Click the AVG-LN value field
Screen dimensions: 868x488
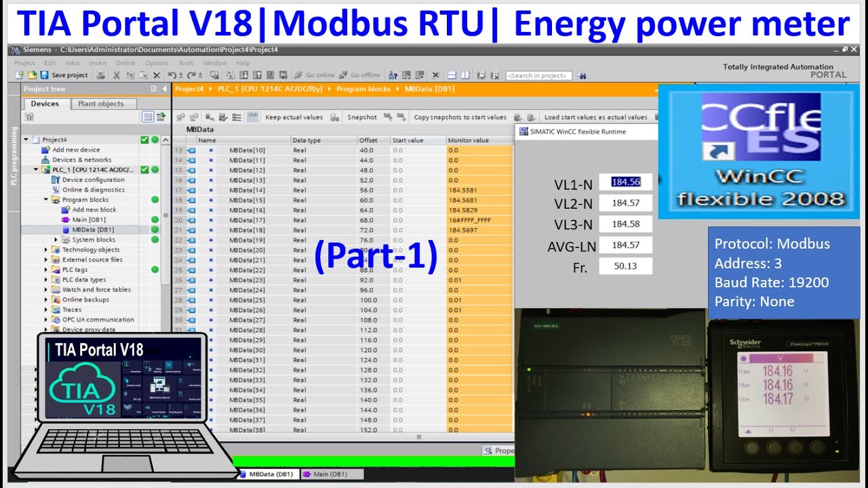tap(625, 245)
